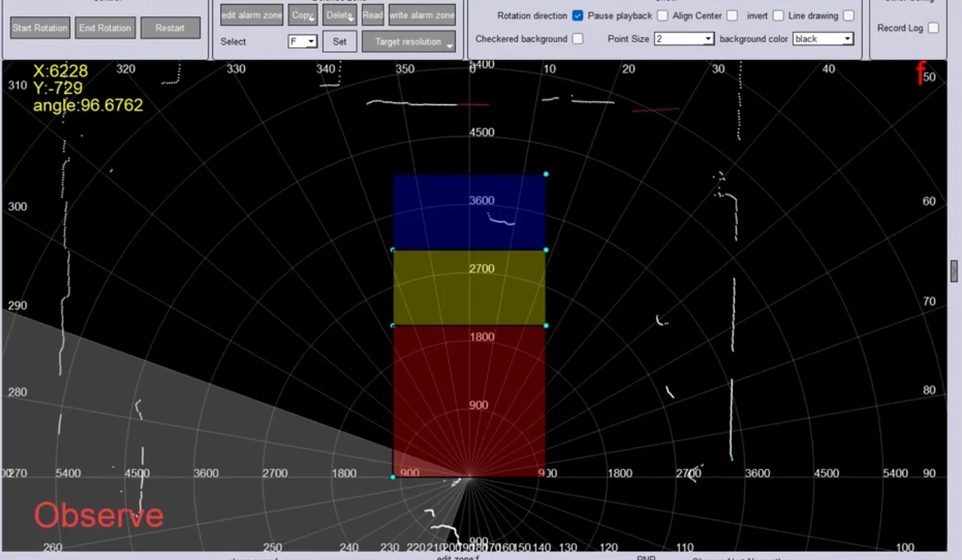This screenshot has height=560, width=962.
Task: Click the bottom-left cyan handle of the red zone
Action: [x=393, y=477]
